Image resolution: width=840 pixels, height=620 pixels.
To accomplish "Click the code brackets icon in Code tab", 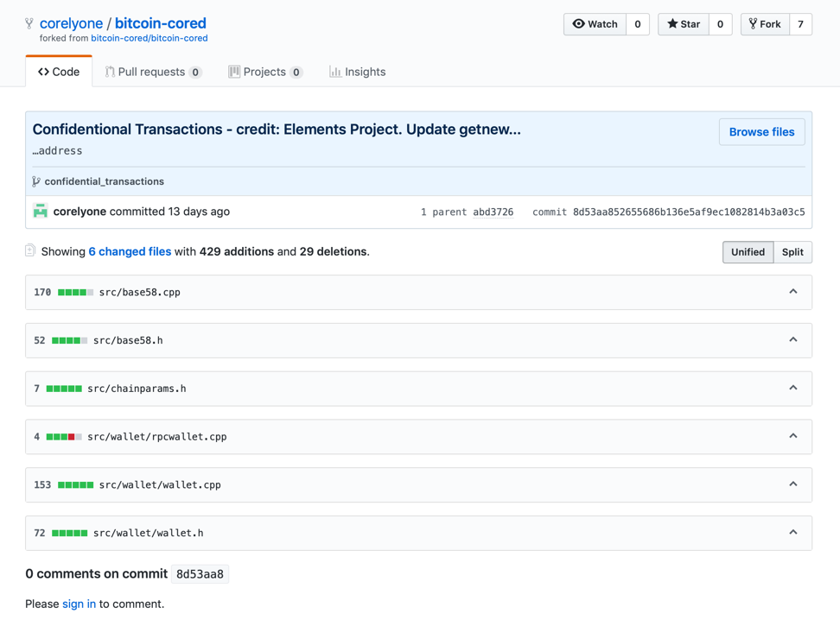I will pyautogui.click(x=43, y=72).
